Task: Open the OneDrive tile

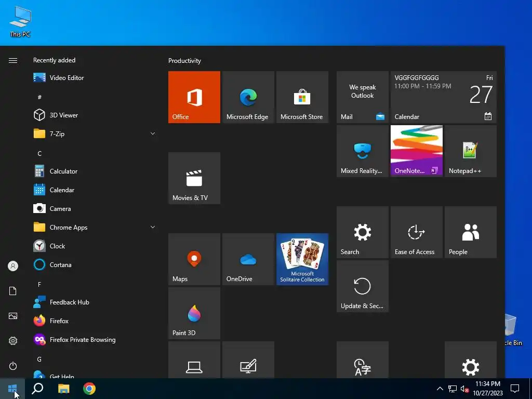Action: (248, 259)
